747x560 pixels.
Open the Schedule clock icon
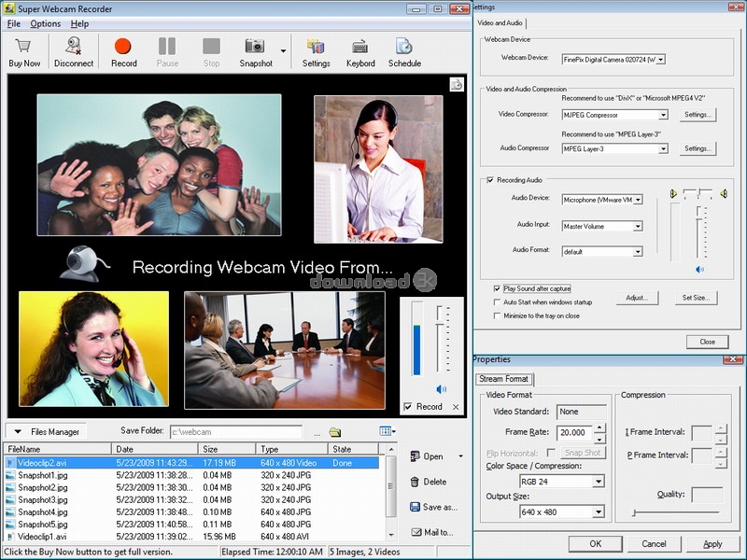point(404,47)
